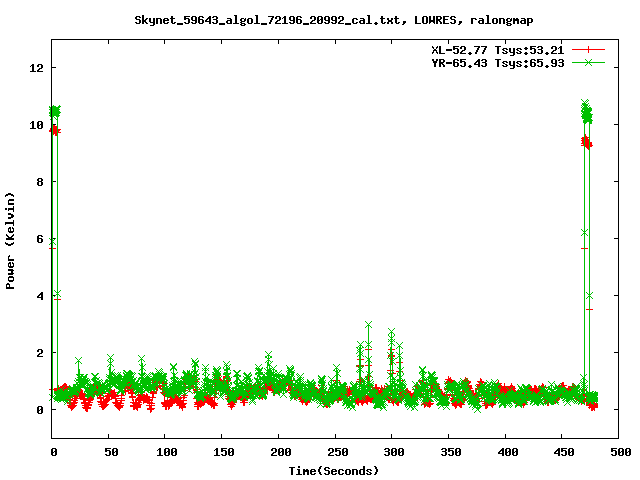Click the x-axis tick label 150

[x=223, y=452]
